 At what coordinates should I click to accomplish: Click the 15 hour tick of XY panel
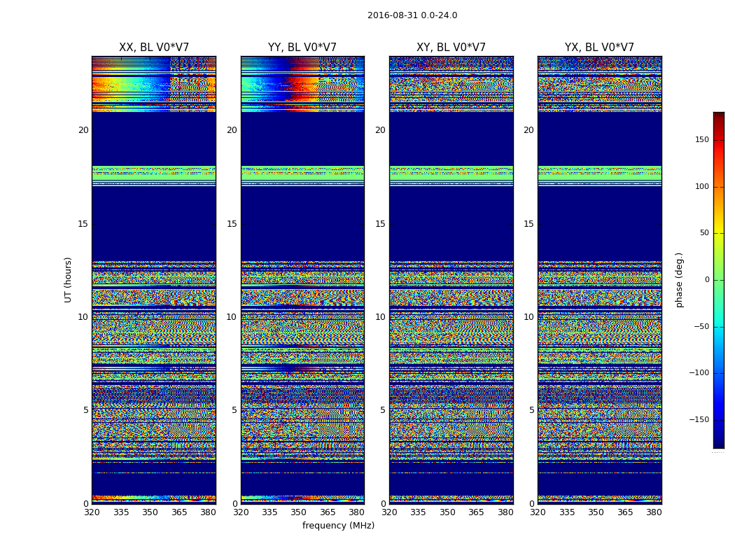[381, 223]
